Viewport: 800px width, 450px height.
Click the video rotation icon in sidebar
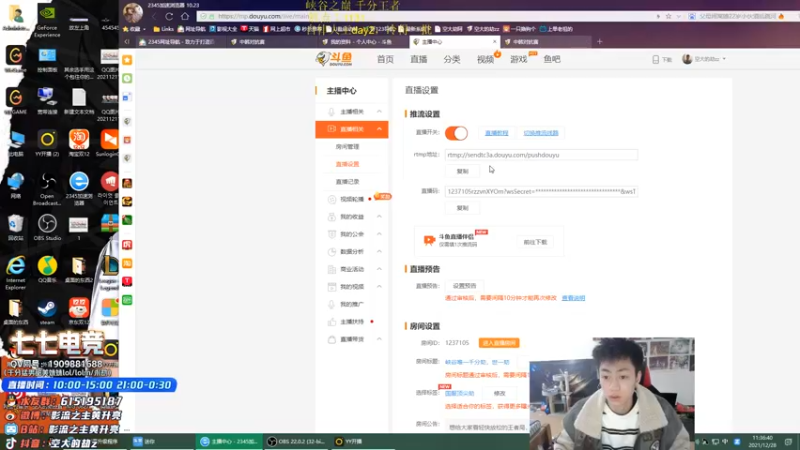coord(332,199)
